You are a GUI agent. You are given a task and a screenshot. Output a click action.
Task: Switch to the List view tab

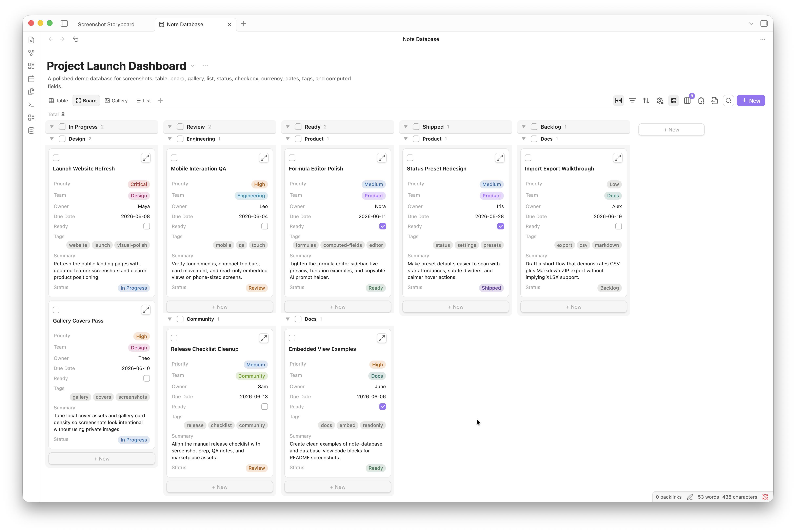click(x=143, y=101)
